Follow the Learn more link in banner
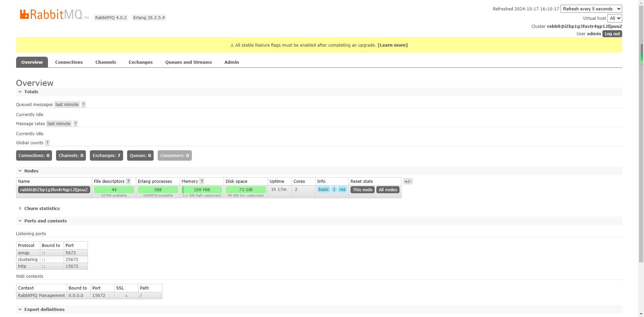644x317 pixels. point(393,45)
